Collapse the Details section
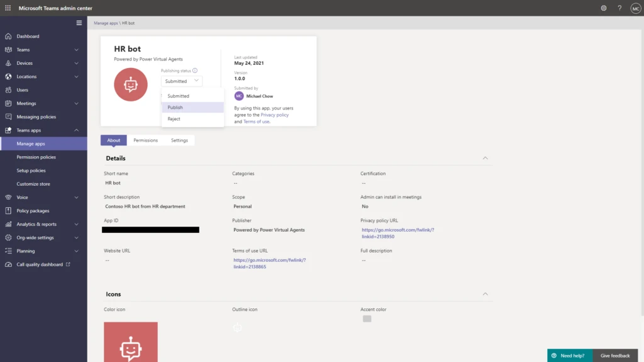Image resolution: width=644 pixels, height=362 pixels. coord(485,158)
